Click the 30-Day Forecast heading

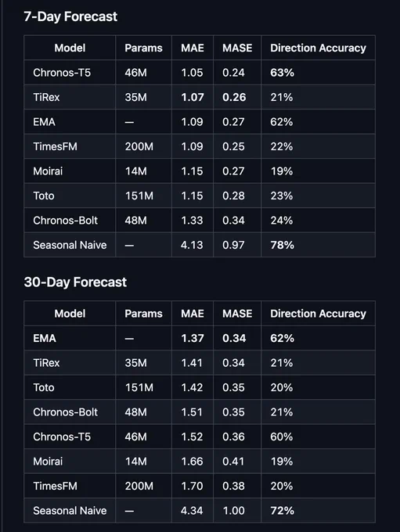75,282
